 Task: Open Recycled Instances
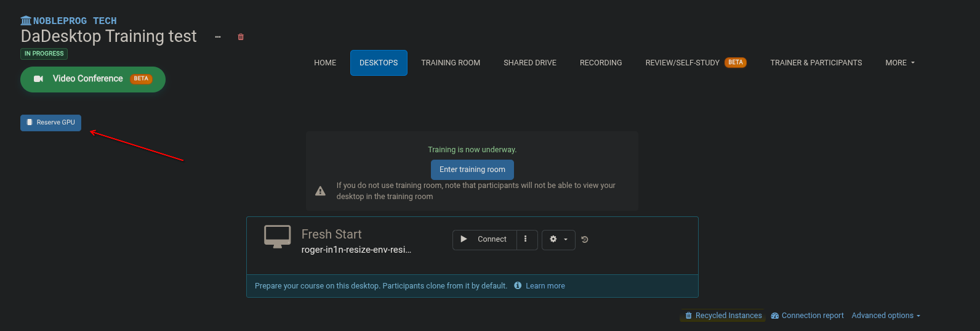pyautogui.click(x=723, y=316)
